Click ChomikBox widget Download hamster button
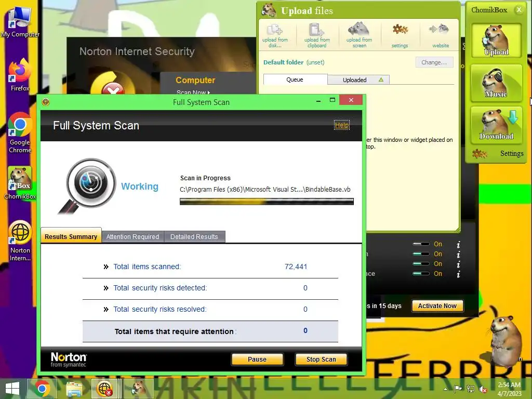This screenshot has width=532, height=399. pyautogui.click(x=496, y=125)
